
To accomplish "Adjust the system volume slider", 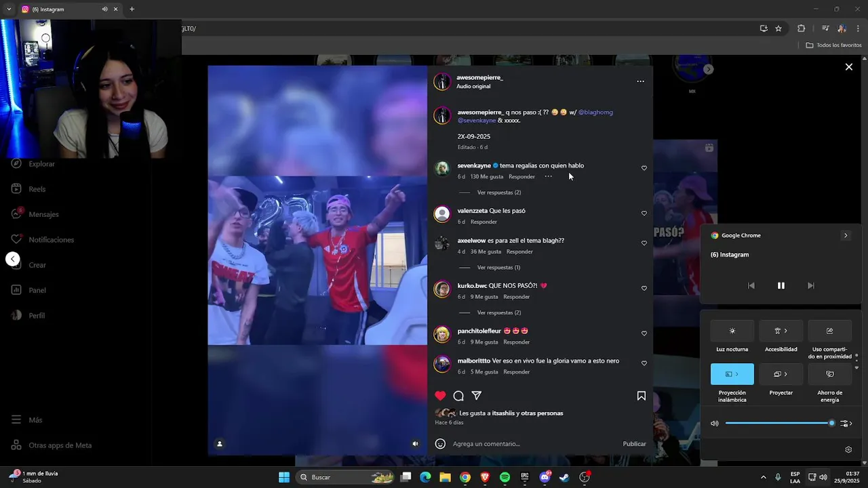I will click(x=779, y=424).
